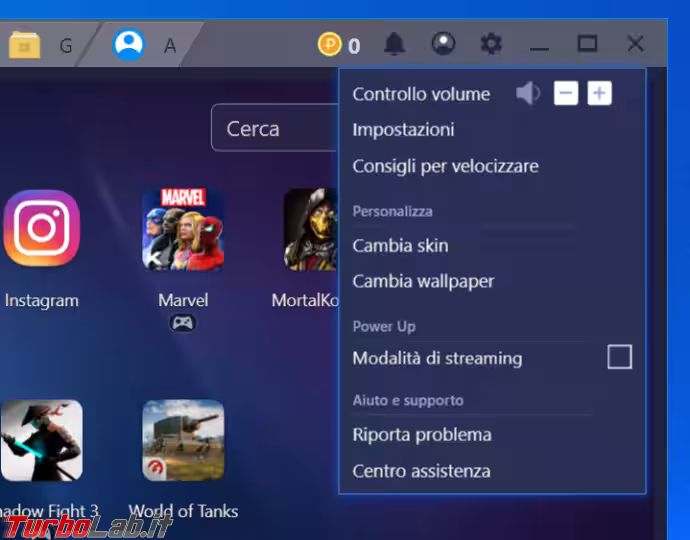Choose Cambia wallpaper

423,282
